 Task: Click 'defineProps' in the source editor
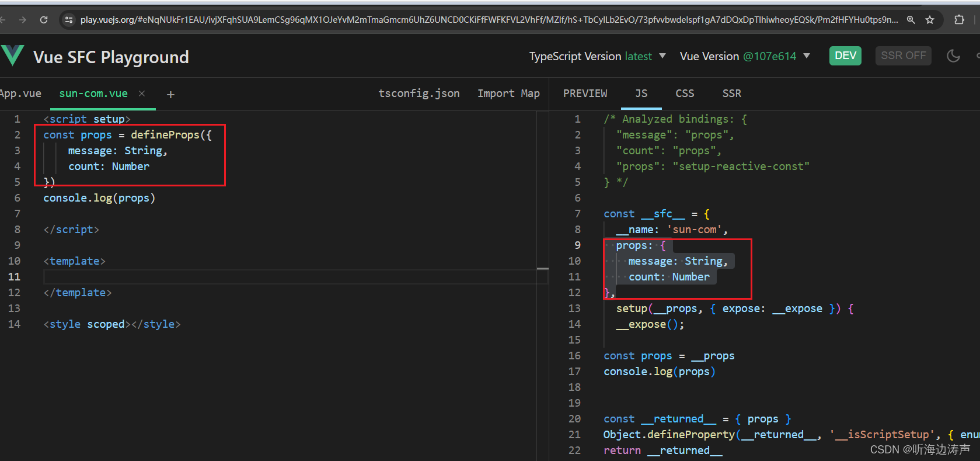tap(165, 135)
